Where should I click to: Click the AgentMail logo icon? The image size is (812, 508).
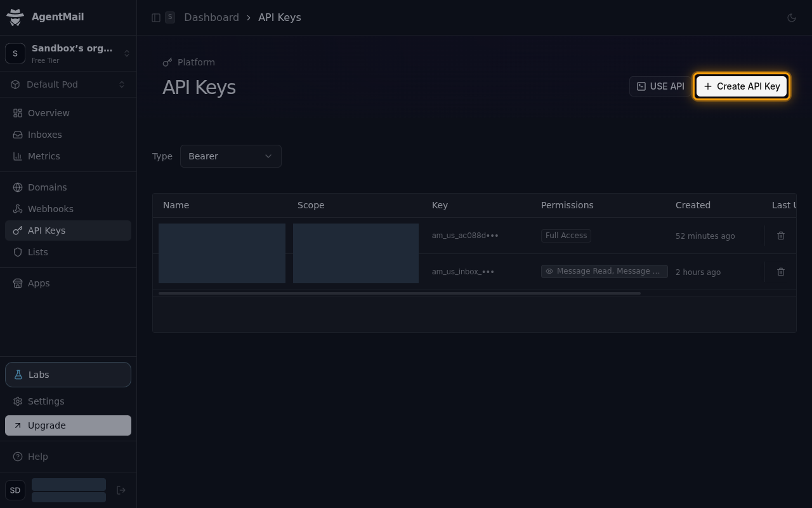[x=15, y=17]
